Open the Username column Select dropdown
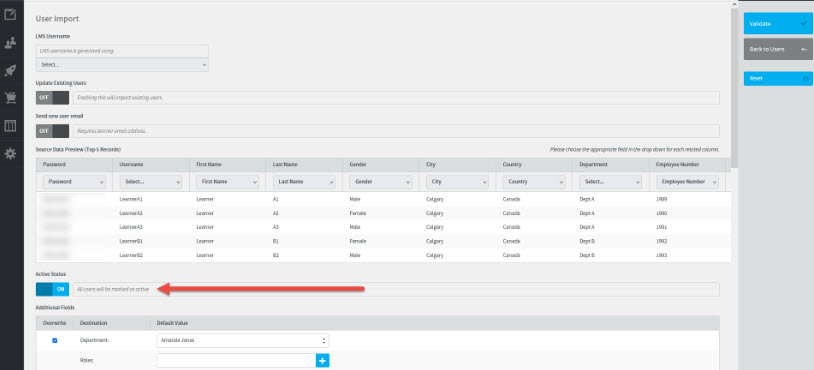814x370 pixels. pyautogui.click(x=151, y=182)
